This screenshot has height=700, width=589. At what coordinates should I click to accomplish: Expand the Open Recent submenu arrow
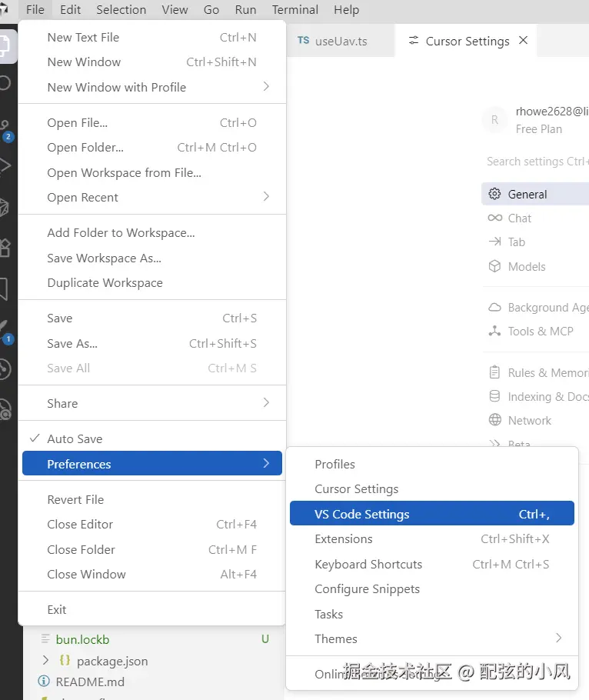point(266,196)
